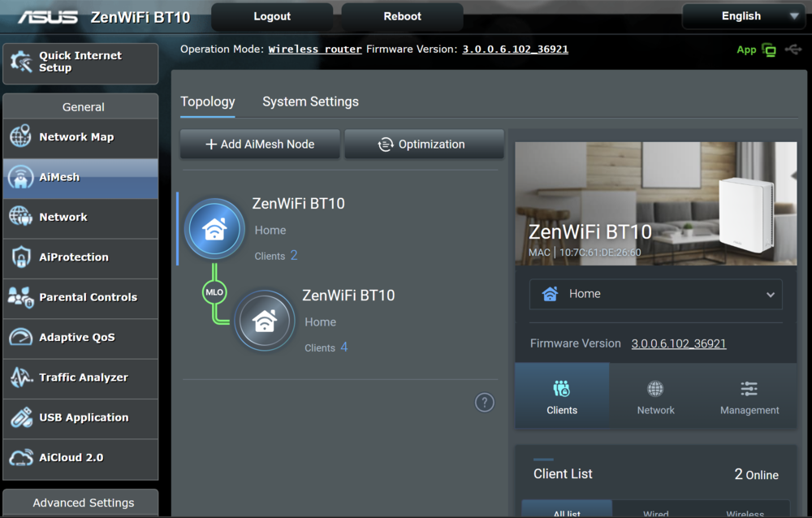Click the Clients tab icon in device panel
Image resolution: width=812 pixels, height=518 pixels.
[x=561, y=388]
